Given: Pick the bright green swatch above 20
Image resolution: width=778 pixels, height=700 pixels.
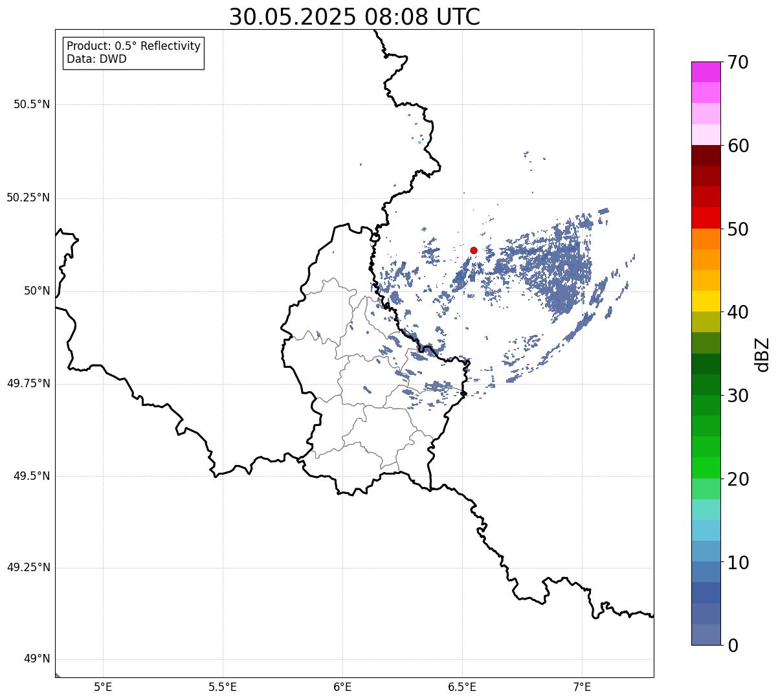Looking at the screenshot, I should point(706,468).
